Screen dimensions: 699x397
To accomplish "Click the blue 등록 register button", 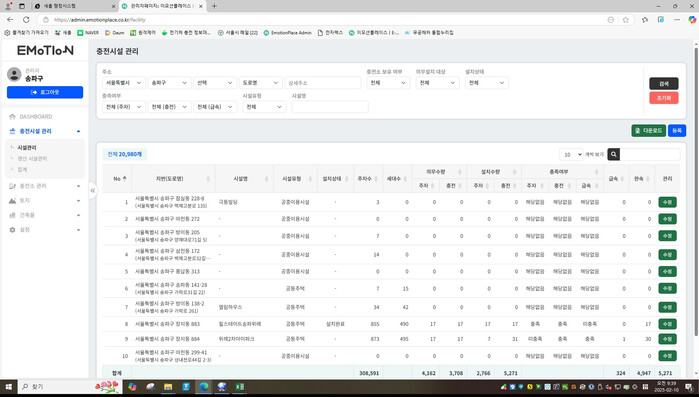I will coord(677,131).
